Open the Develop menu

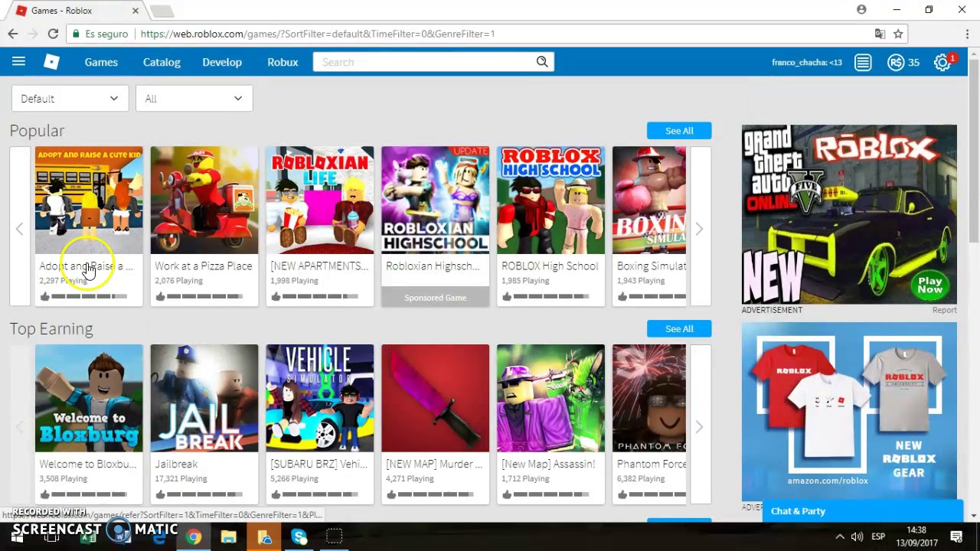[222, 62]
